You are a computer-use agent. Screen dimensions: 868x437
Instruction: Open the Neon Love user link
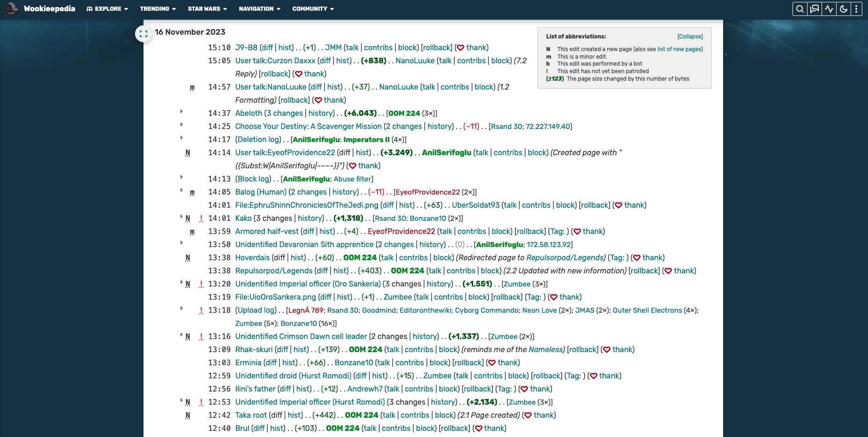(540, 310)
